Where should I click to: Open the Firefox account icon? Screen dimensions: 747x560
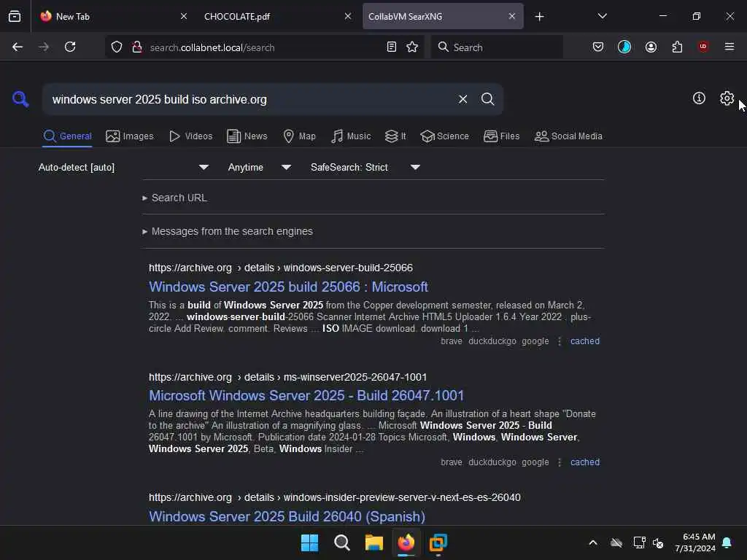(x=651, y=47)
